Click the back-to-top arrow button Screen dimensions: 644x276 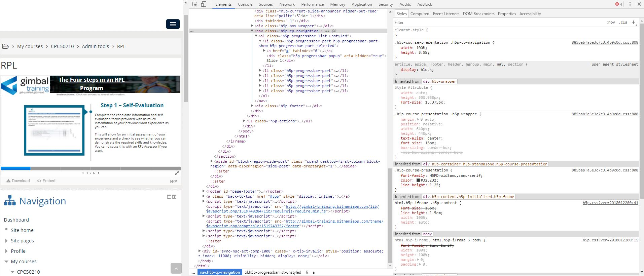(176, 269)
